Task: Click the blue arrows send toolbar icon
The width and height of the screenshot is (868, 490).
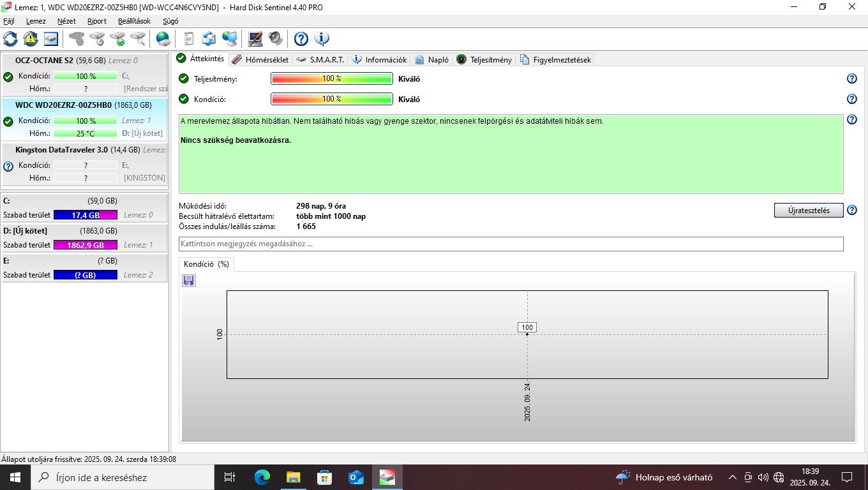Action: 209,39
